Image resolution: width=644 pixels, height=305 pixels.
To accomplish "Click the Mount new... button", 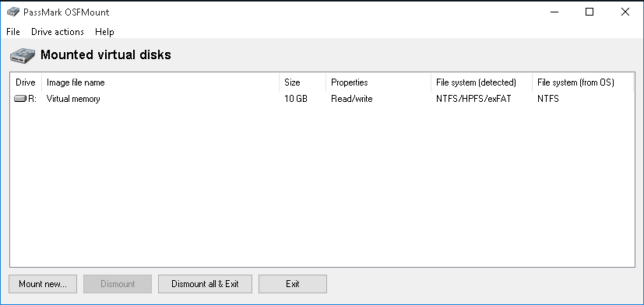I will click(43, 284).
